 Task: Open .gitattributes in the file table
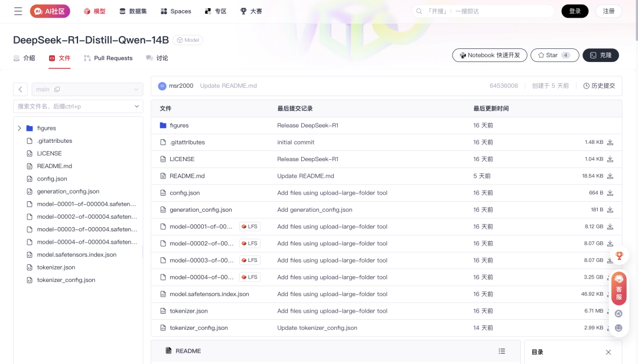[x=187, y=142]
